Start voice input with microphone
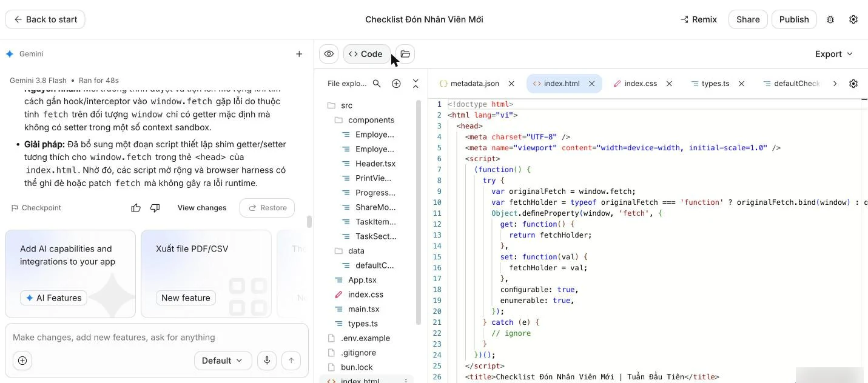Viewport: 868px width, 383px height. tap(267, 361)
